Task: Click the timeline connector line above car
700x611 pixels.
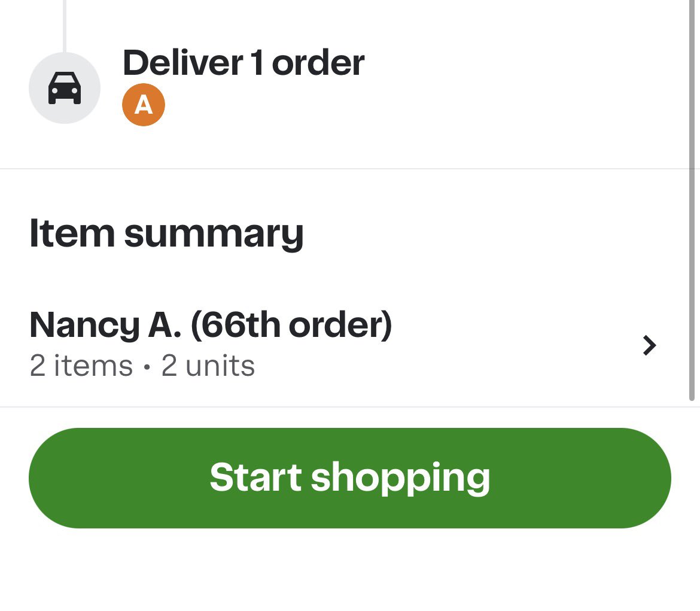Action: point(65,26)
